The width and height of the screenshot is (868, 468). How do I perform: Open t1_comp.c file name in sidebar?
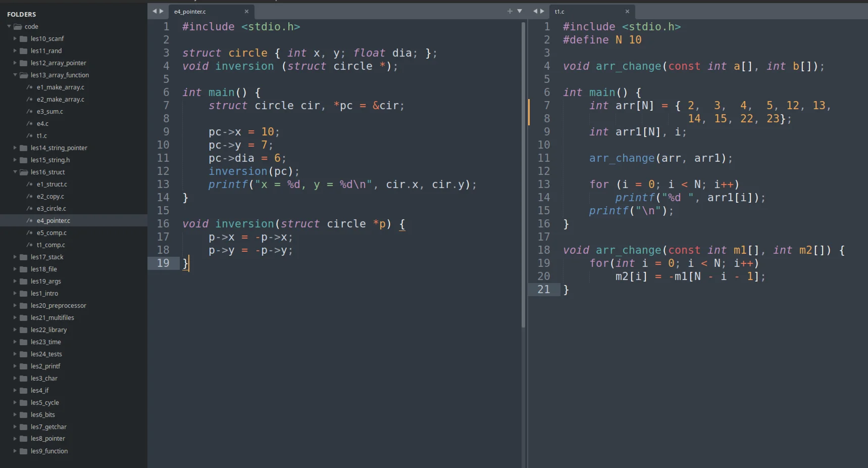coord(51,245)
